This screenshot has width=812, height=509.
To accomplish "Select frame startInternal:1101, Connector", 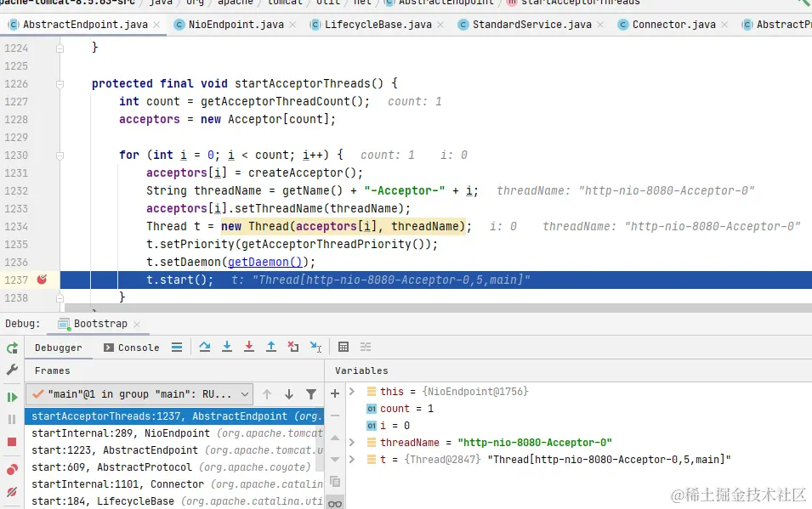I will pos(174,484).
